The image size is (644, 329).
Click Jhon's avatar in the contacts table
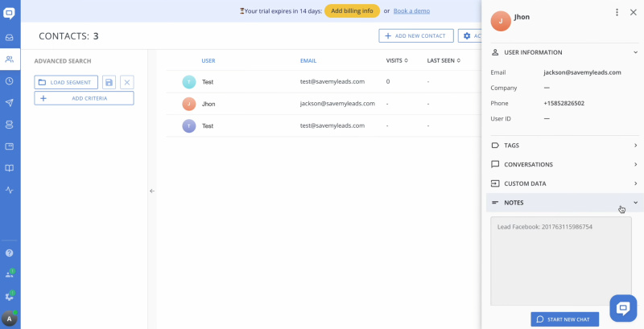[189, 104]
